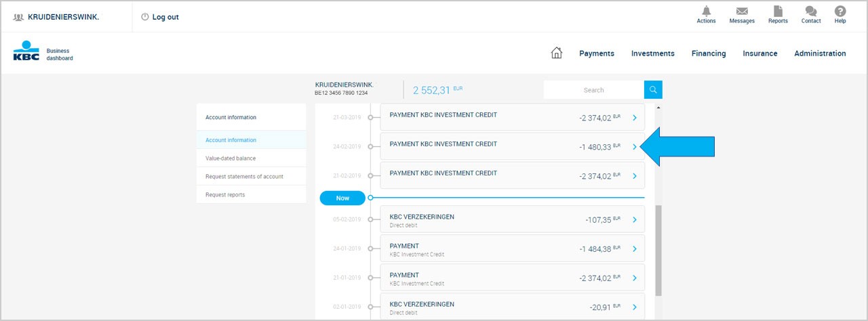
Task: Go to the home dashboard icon
Action: coord(557,53)
